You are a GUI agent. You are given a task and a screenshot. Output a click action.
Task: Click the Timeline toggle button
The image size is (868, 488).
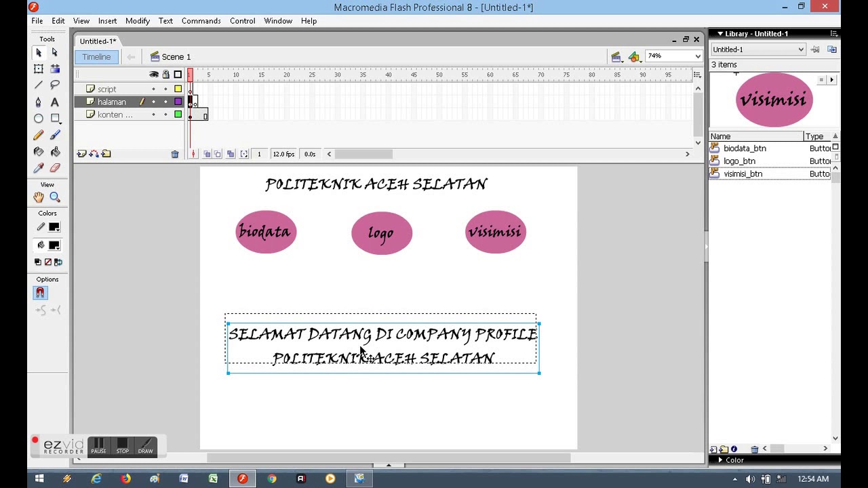coord(96,57)
